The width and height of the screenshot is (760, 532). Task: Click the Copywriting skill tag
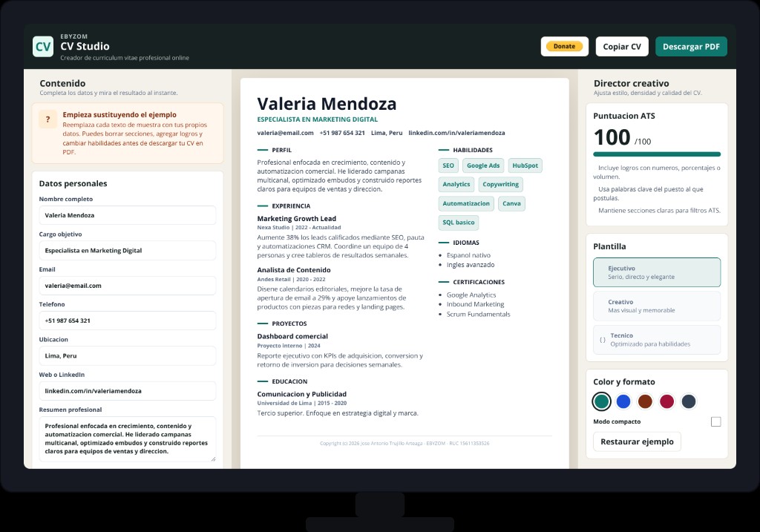tap(501, 185)
